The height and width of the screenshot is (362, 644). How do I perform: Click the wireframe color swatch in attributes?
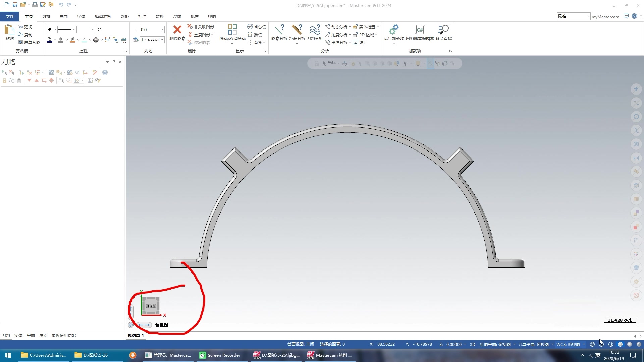(50, 40)
